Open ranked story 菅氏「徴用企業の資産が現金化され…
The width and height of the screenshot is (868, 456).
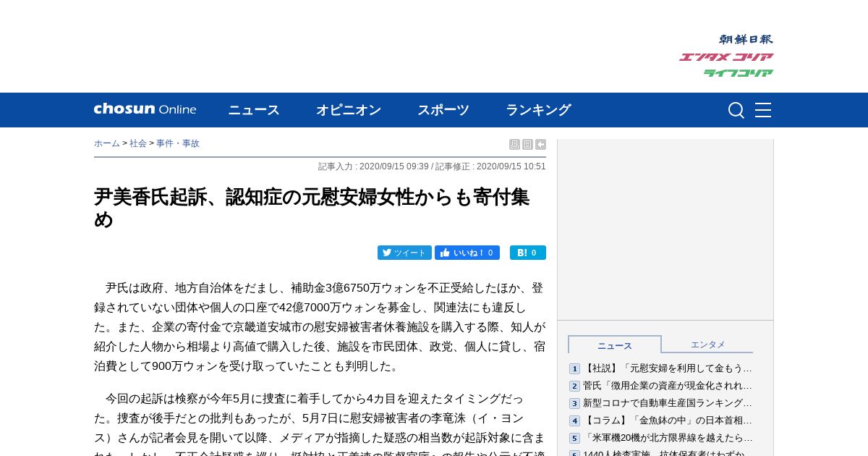coord(668,386)
